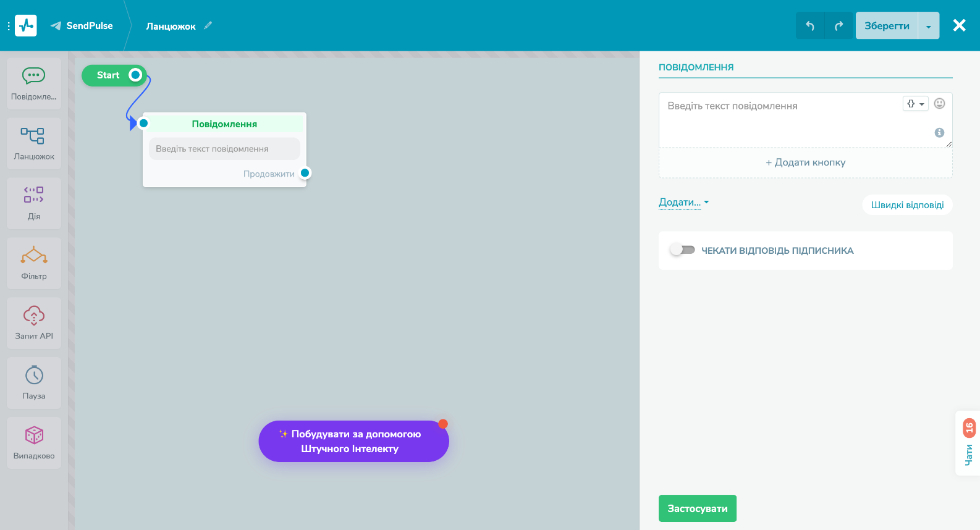This screenshot has width=980, height=530.
Task: Click the redo arrow icon
Action: 838,26
